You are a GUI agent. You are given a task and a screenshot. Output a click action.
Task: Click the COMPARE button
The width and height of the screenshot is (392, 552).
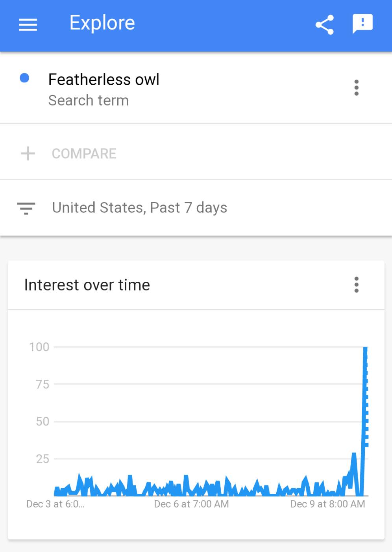point(84,153)
